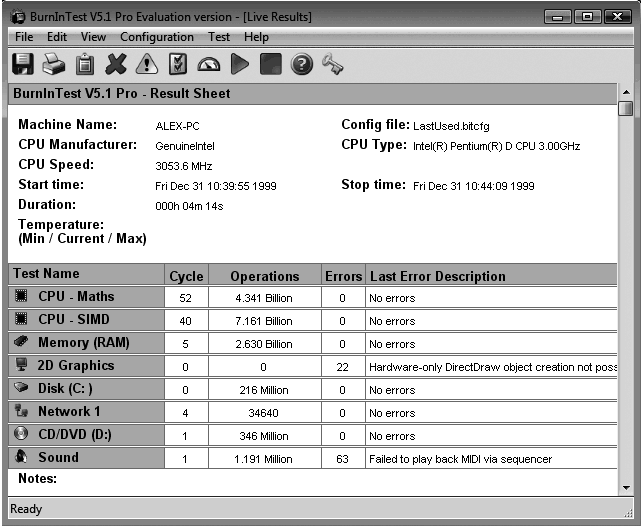Click the gauge dial icon in toolbar
The width and height of the screenshot is (641, 527).
coord(209,64)
